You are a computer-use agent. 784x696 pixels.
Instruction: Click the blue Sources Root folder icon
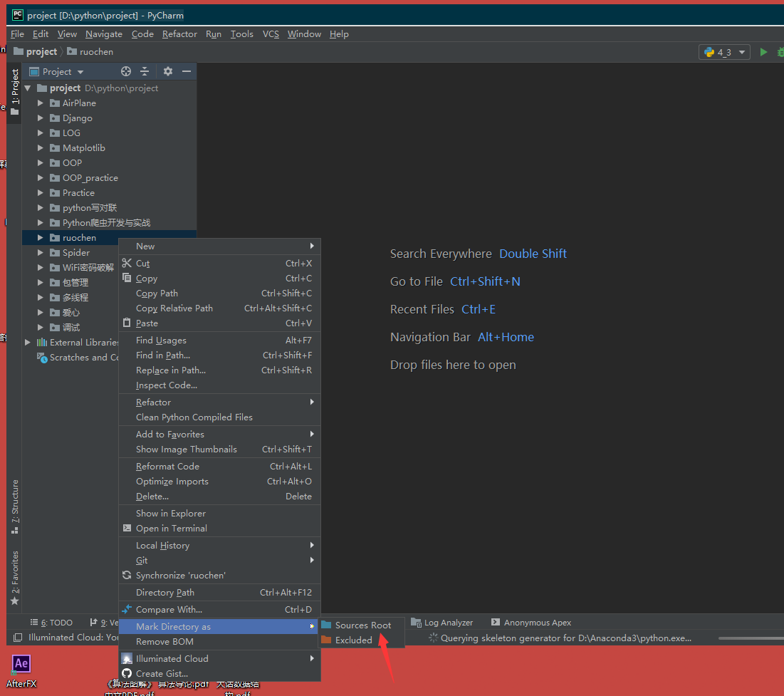327,625
